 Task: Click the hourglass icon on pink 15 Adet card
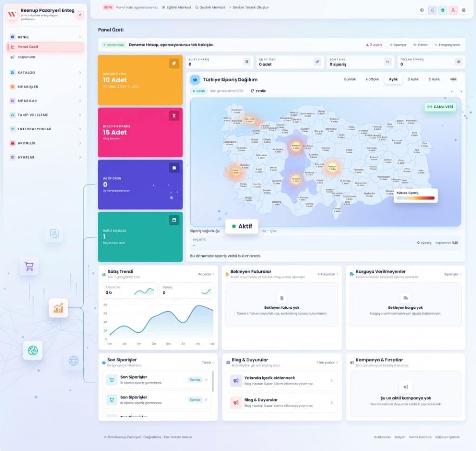click(x=174, y=116)
